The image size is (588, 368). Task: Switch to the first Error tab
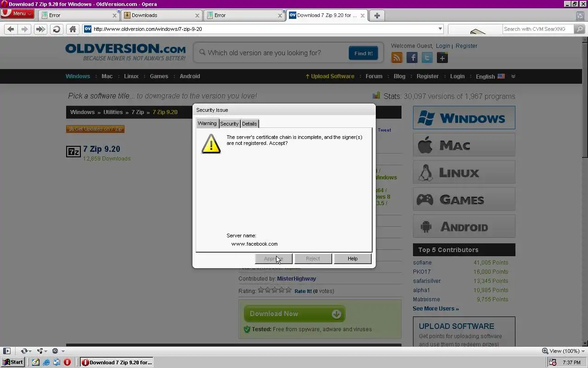(x=79, y=15)
